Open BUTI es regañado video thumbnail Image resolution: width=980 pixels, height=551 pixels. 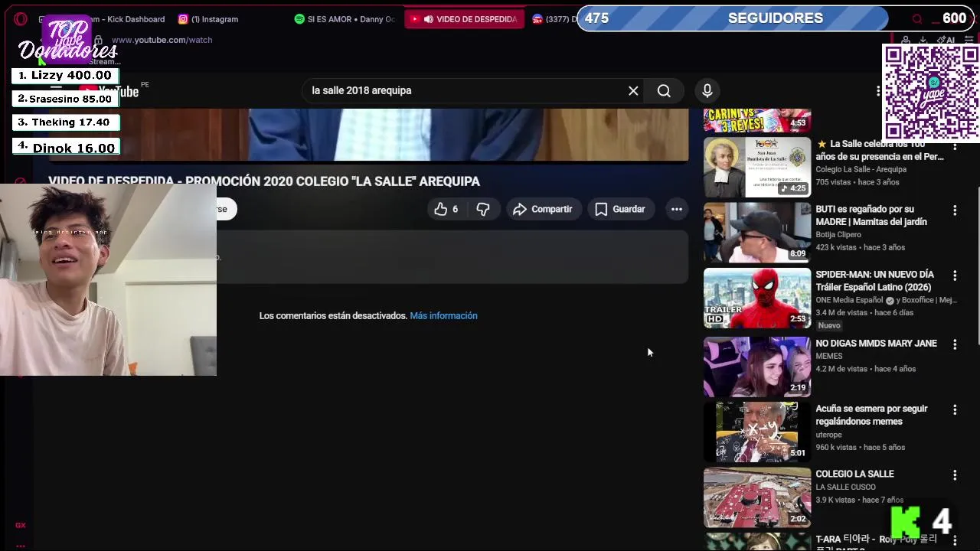pos(757,233)
